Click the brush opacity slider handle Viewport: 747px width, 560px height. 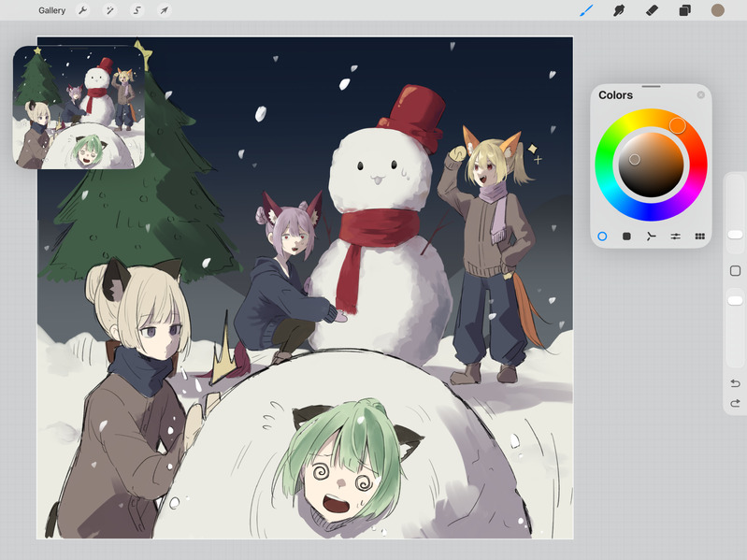[735, 300]
